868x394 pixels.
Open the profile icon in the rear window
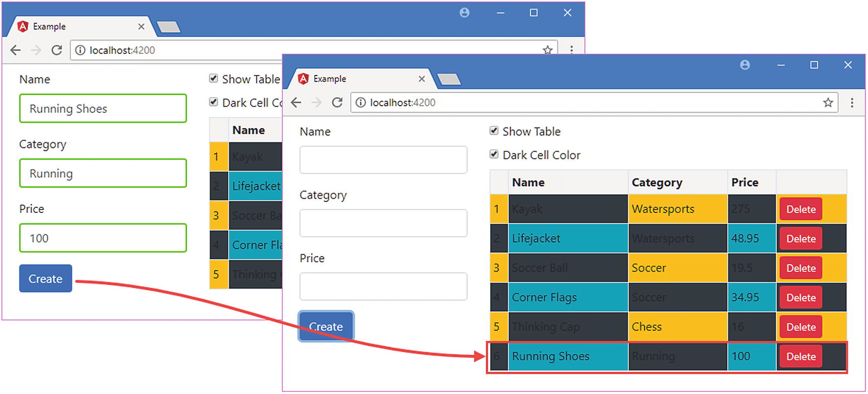tap(464, 13)
